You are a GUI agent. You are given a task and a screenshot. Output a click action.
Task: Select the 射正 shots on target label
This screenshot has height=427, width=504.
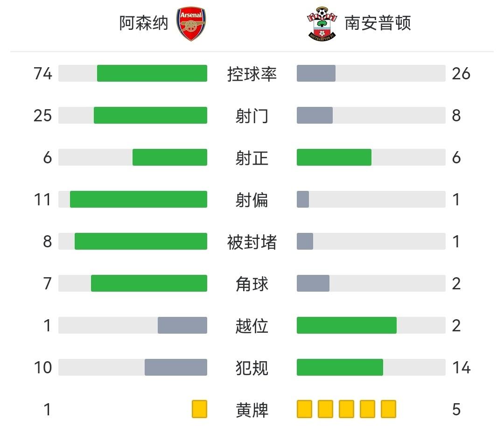252,158
